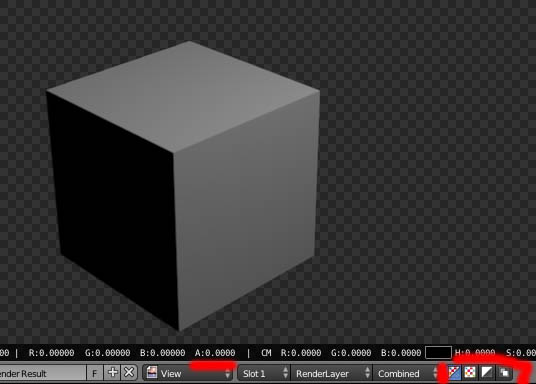The height and width of the screenshot is (384, 536).
Task: Select Z-buffer display icon
Action: click(504, 373)
